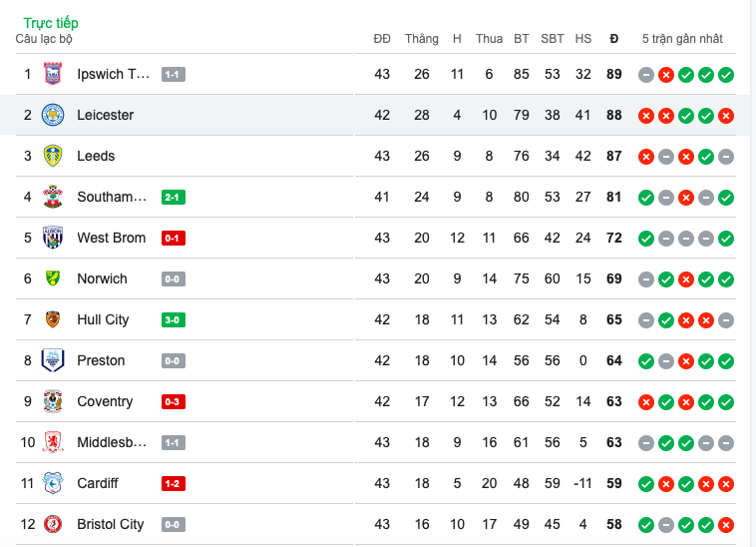Screen dimensions: 756x547
Task: Click the West Brom club crest
Action: point(53,238)
